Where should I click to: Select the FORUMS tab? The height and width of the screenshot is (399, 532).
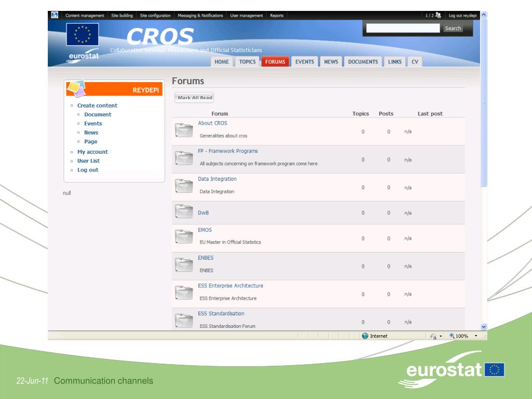click(275, 62)
